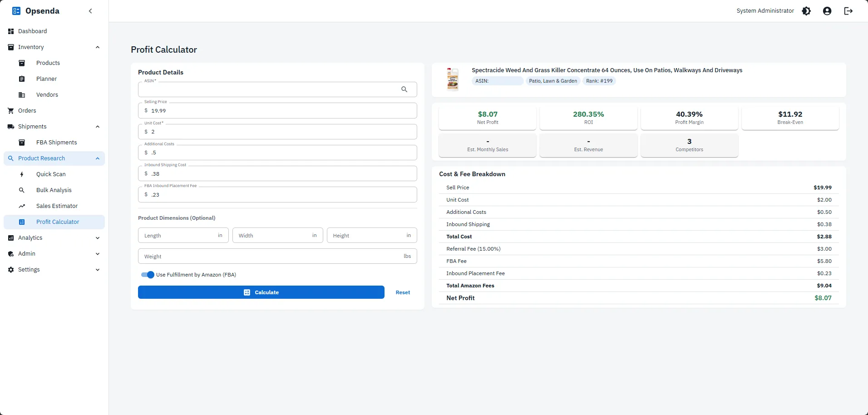Expand the Settings section chevron

click(x=98, y=270)
